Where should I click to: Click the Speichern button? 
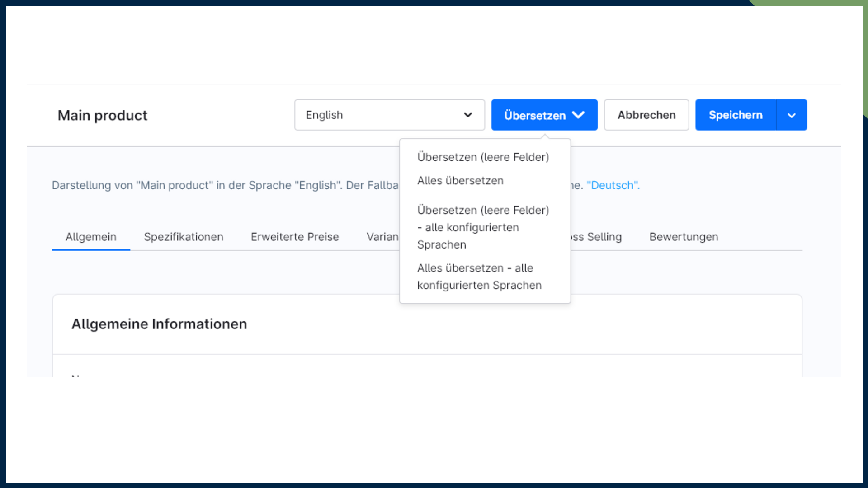pyautogui.click(x=736, y=115)
